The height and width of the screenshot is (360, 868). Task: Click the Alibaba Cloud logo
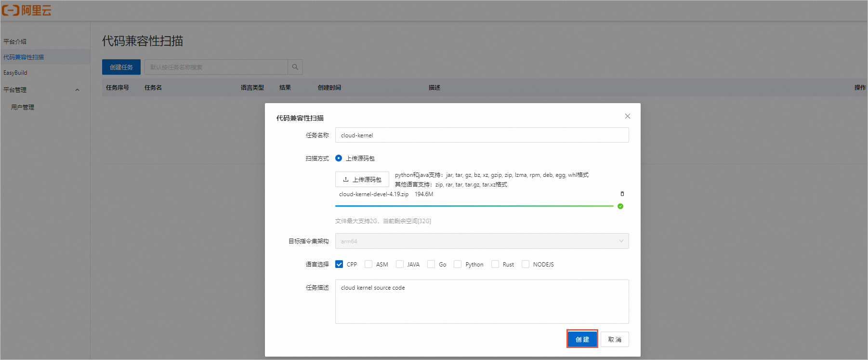click(26, 10)
